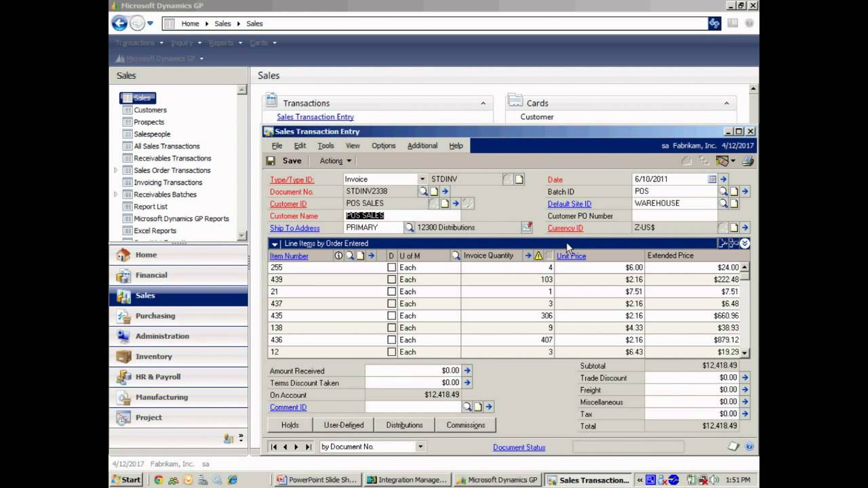Click the window note icon in footer
This screenshot has width=868, height=488.
point(733,447)
